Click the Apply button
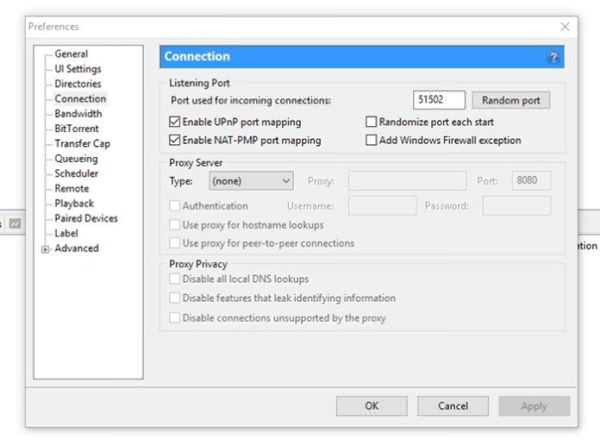 click(x=534, y=406)
